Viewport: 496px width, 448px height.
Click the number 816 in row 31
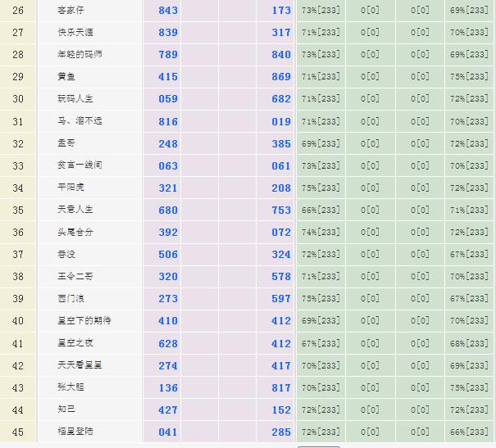click(168, 121)
